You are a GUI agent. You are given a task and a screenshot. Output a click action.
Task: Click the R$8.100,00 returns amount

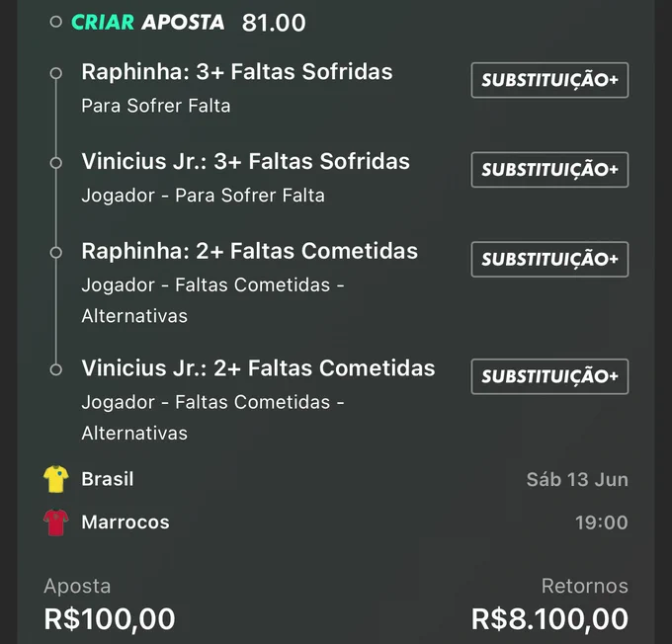[x=549, y=619]
